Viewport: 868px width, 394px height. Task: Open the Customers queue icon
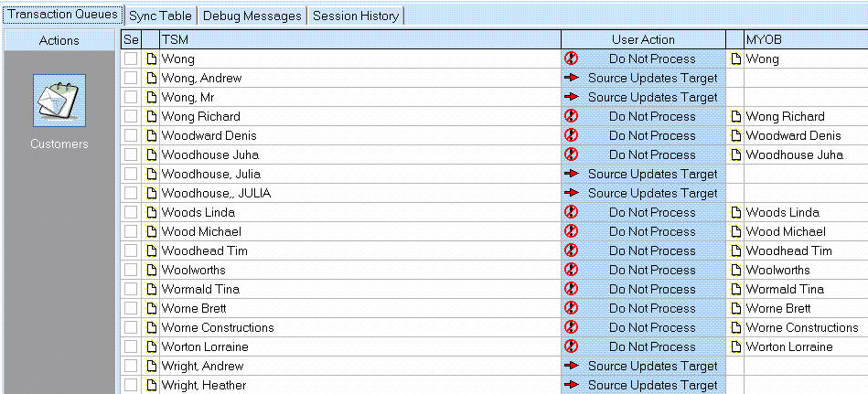[x=59, y=101]
